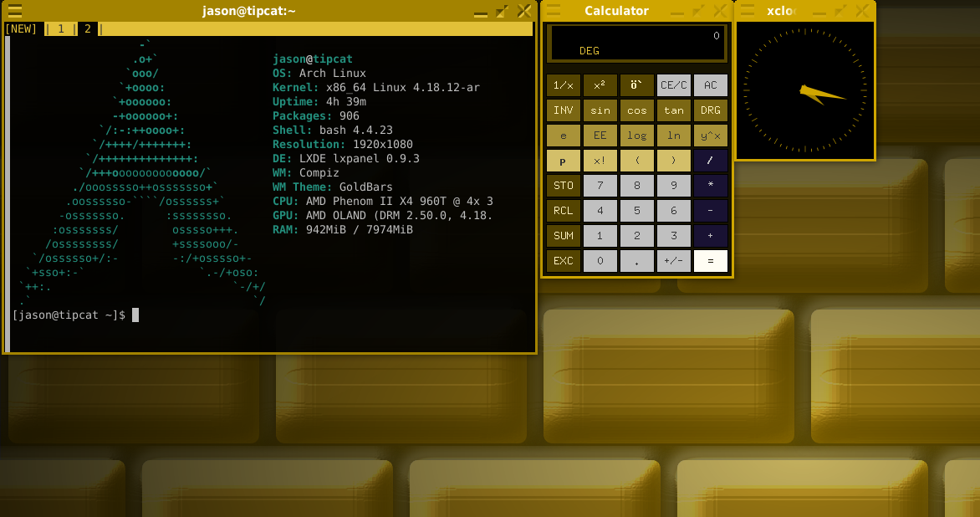The height and width of the screenshot is (517, 980).
Task: Click the SUM memory key
Action: click(563, 236)
